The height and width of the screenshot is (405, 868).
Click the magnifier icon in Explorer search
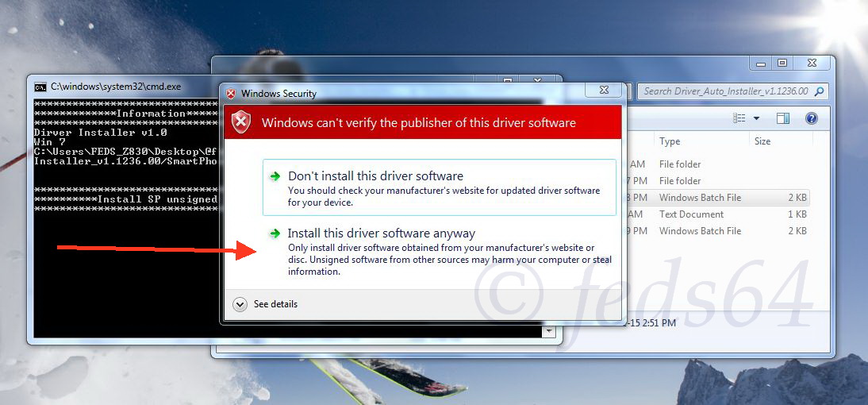point(820,91)
